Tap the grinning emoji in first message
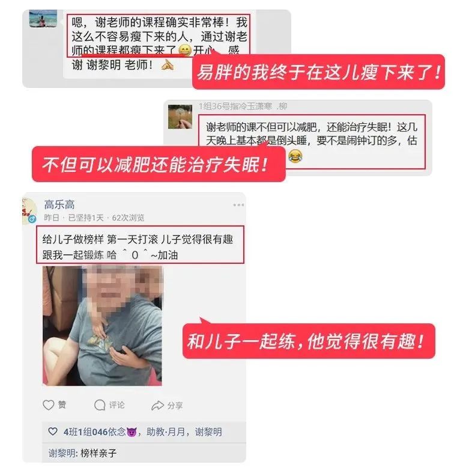The width and height of the screenshot is (460, 476). tap(185, 50)
